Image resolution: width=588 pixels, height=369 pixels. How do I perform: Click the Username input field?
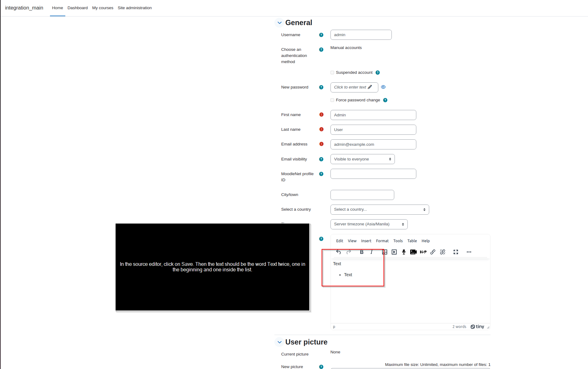pos(361,35)
